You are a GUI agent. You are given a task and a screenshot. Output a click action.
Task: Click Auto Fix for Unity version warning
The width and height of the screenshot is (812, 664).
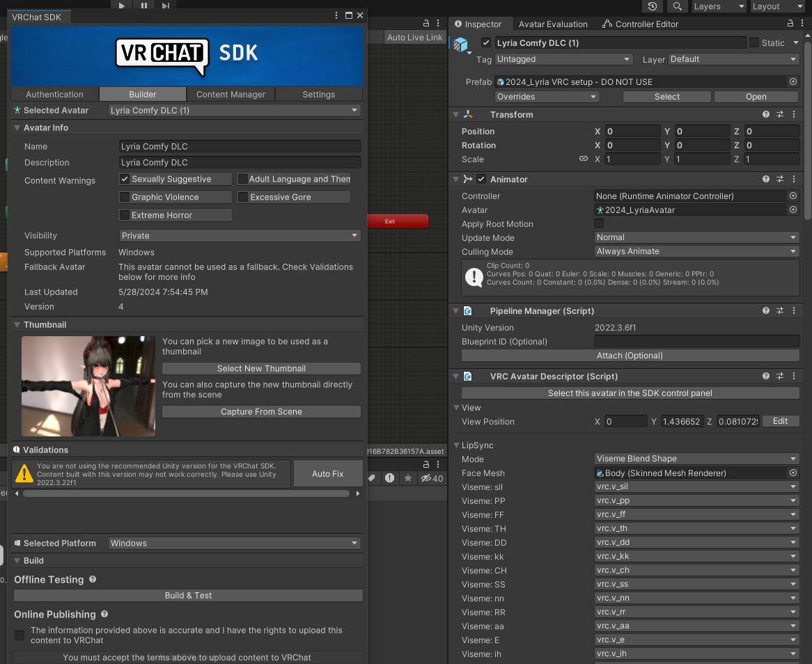point(328,473)
